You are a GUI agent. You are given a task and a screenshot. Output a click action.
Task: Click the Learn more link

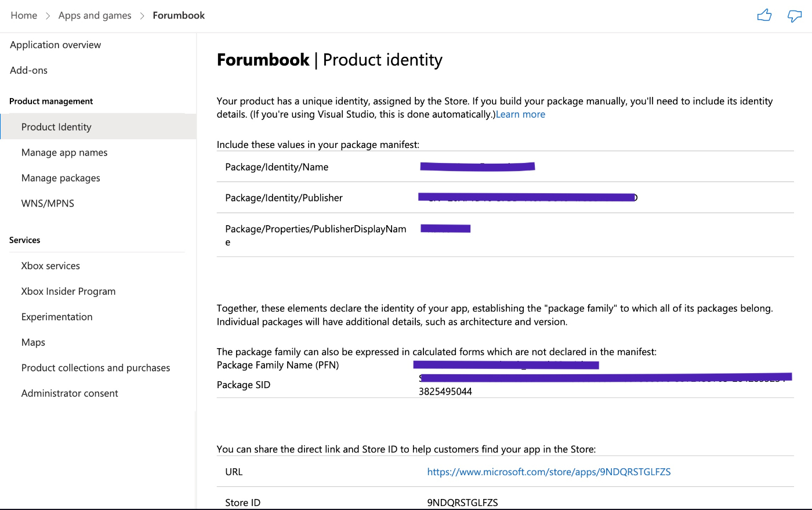pyautogui.click(x=520, y=114)
